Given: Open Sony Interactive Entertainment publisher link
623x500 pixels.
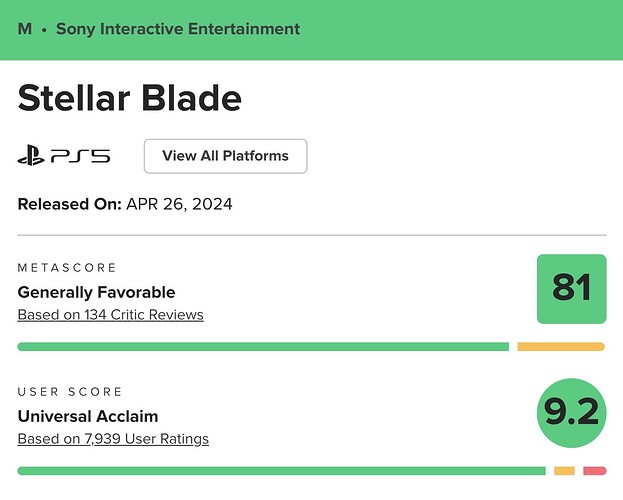Looking at the screenshot, I should pos(178,29).
